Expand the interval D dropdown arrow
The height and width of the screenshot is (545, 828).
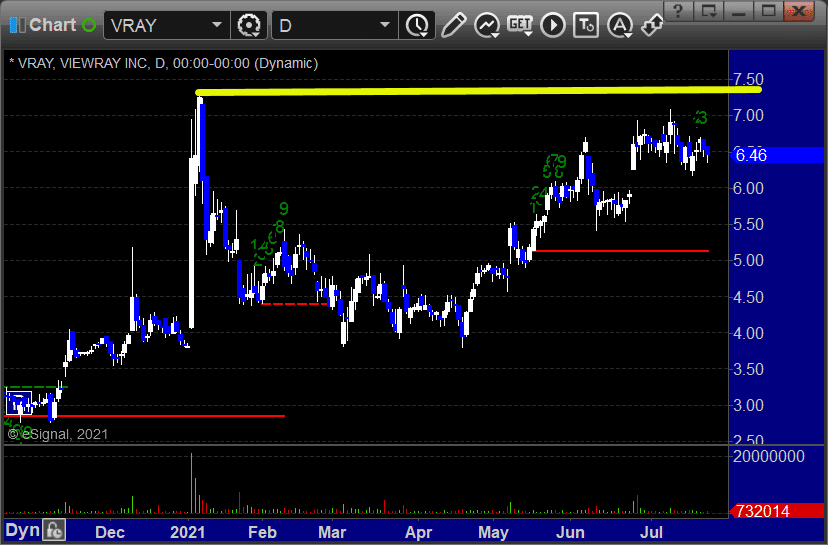[x=385, y=25]
